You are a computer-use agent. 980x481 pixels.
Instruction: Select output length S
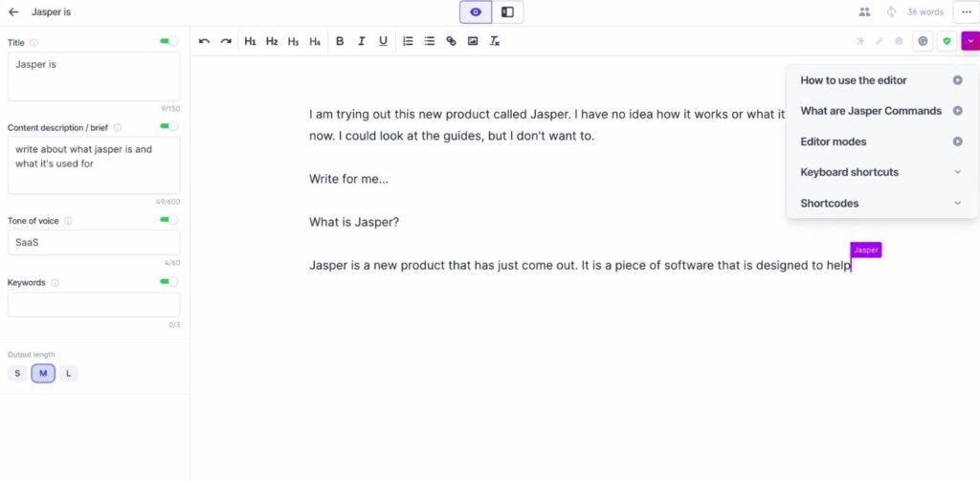coord(17,374)
